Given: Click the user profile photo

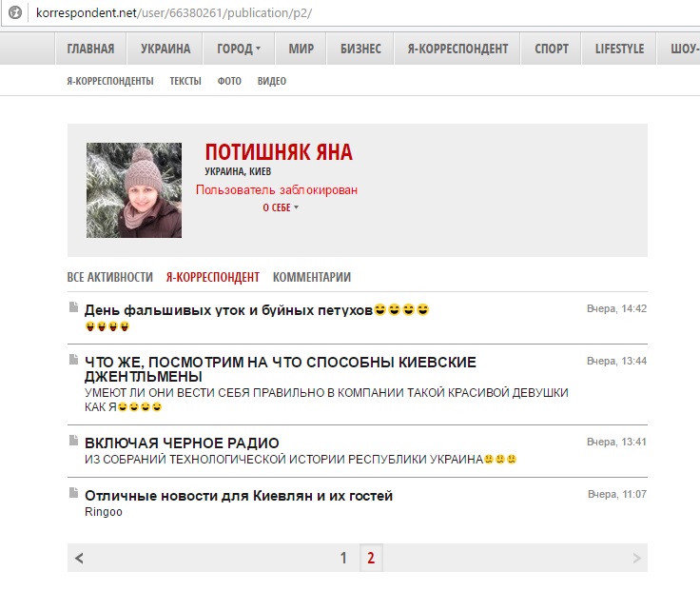Looking at the screenshot, I should pyautogui.click(x=134, y=190).
